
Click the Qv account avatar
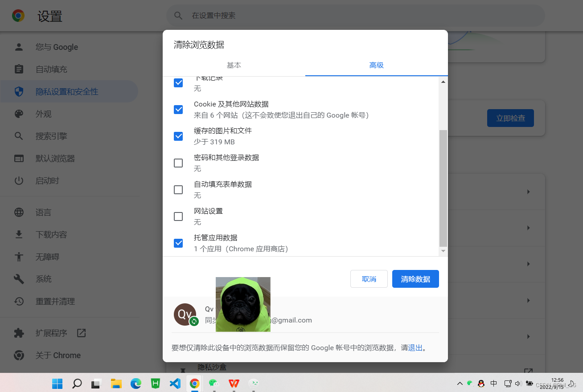(x=185, y=314)
